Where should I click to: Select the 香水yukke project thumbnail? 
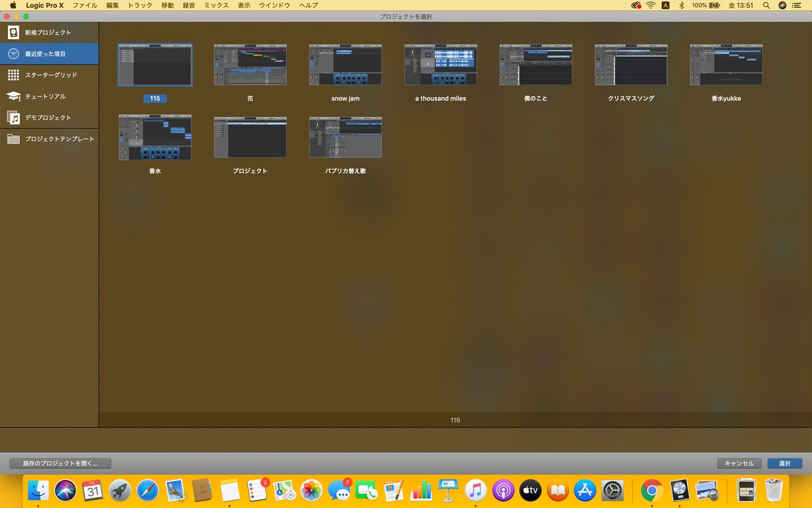coord(726,65)
